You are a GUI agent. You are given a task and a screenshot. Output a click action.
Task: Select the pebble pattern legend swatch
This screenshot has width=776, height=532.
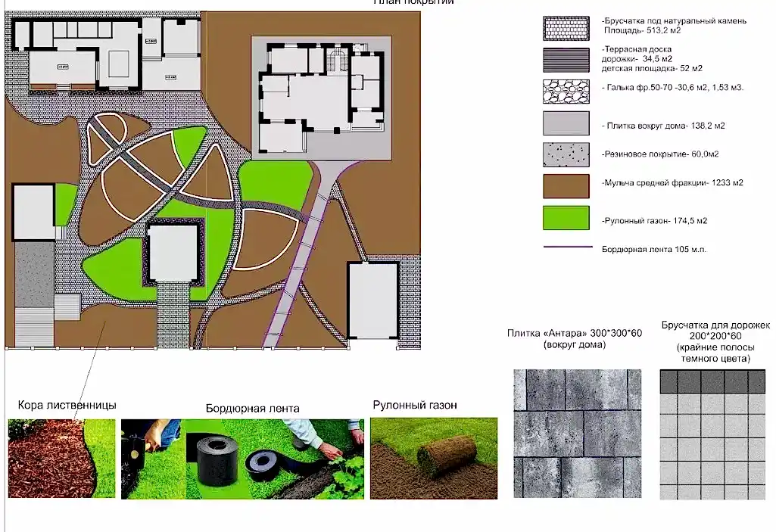(566, 91)
